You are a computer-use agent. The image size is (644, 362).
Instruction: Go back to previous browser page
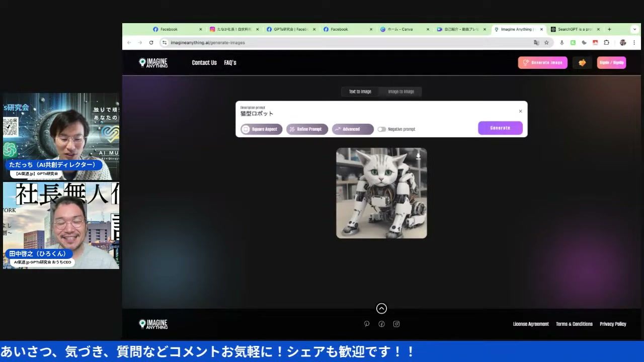(x=129, y=43)
